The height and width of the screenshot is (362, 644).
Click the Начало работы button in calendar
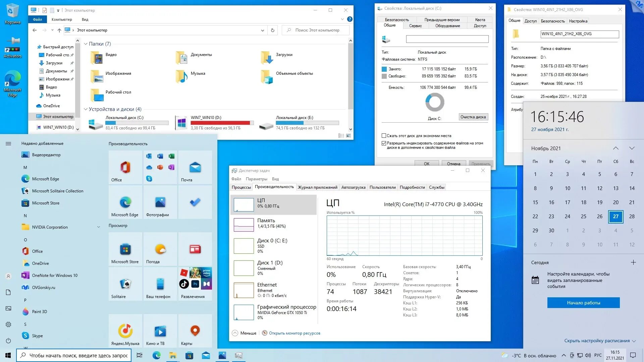pyautogui.click(x=584, y=303)
